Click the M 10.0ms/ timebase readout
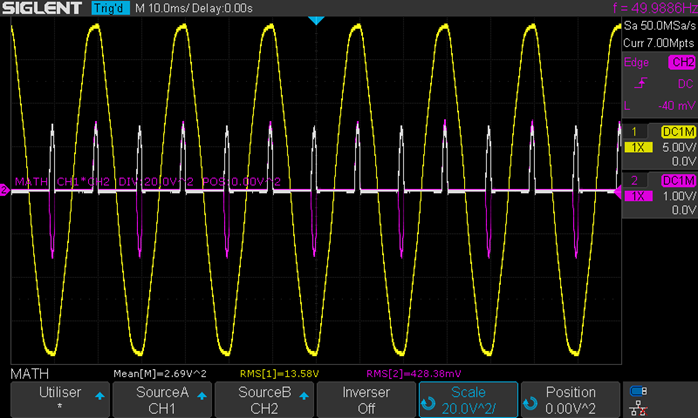Image resolution: width=699 pixels, height=419 pixels. [x=163, y=8]
